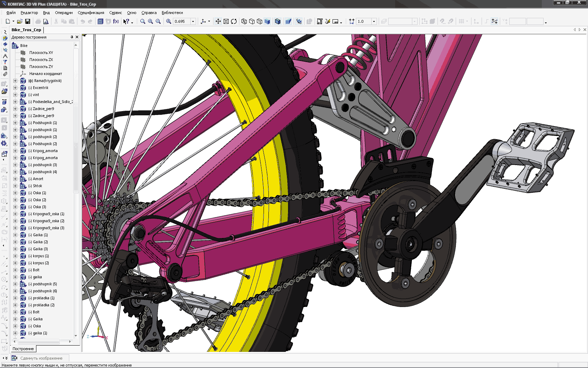Switch to hidden lines removed display icon
Viewport: 588px width, 368px height.
tap(252, 21)
